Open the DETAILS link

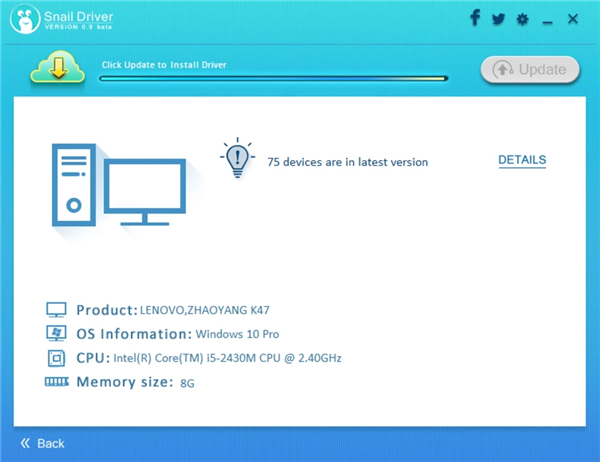point(522,160)
